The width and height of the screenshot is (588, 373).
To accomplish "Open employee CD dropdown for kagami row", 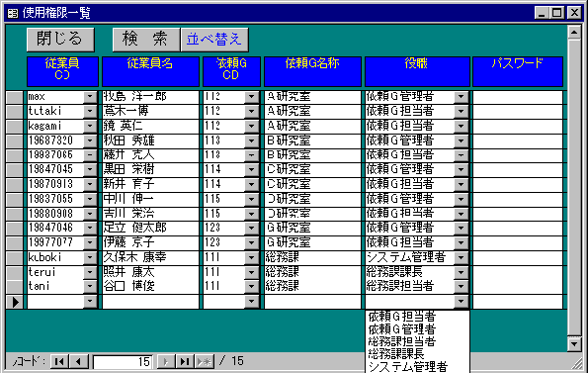I will pos(90,126).
